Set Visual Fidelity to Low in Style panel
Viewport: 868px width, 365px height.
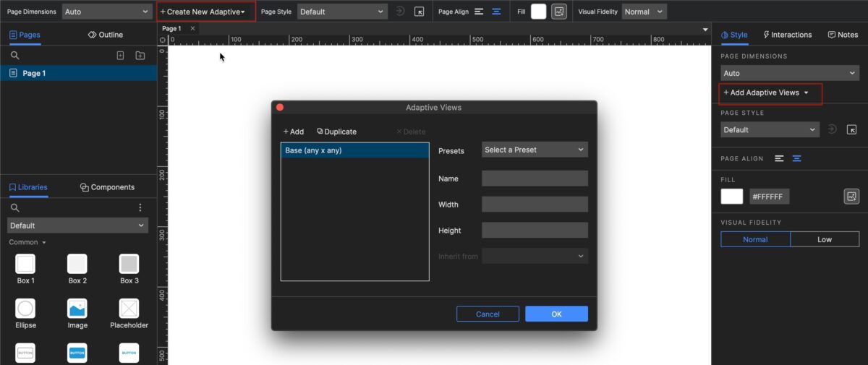coord(824,239)
